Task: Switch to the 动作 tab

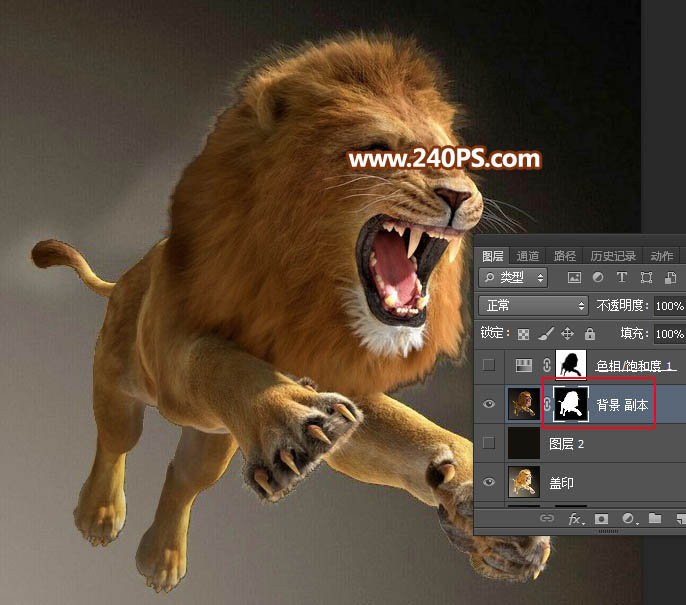Action: (x=662, y=256)
